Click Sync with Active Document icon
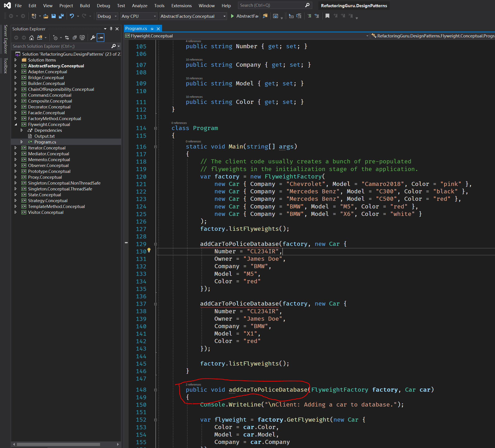 67,38
